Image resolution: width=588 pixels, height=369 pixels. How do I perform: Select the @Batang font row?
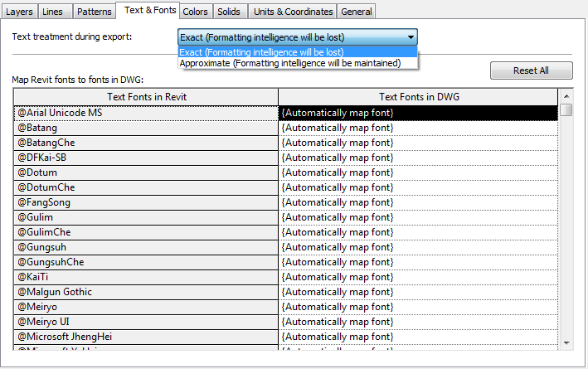point(146,128)
